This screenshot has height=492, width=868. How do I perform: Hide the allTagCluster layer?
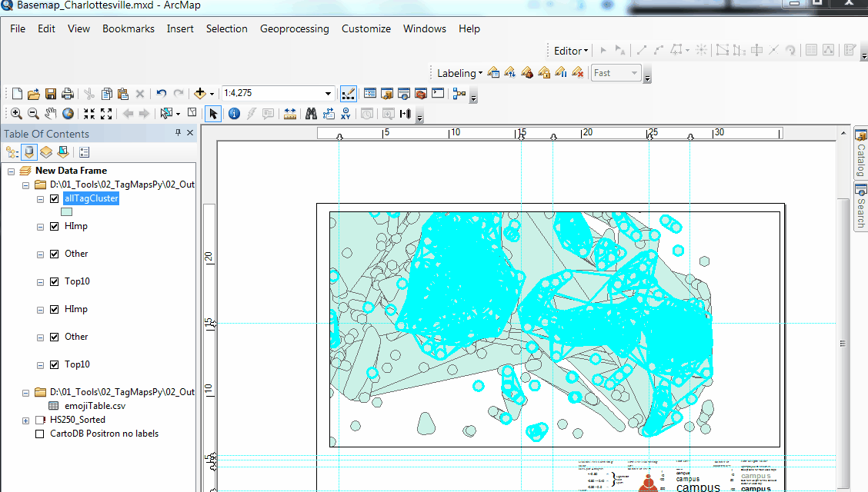pos(54,198)
